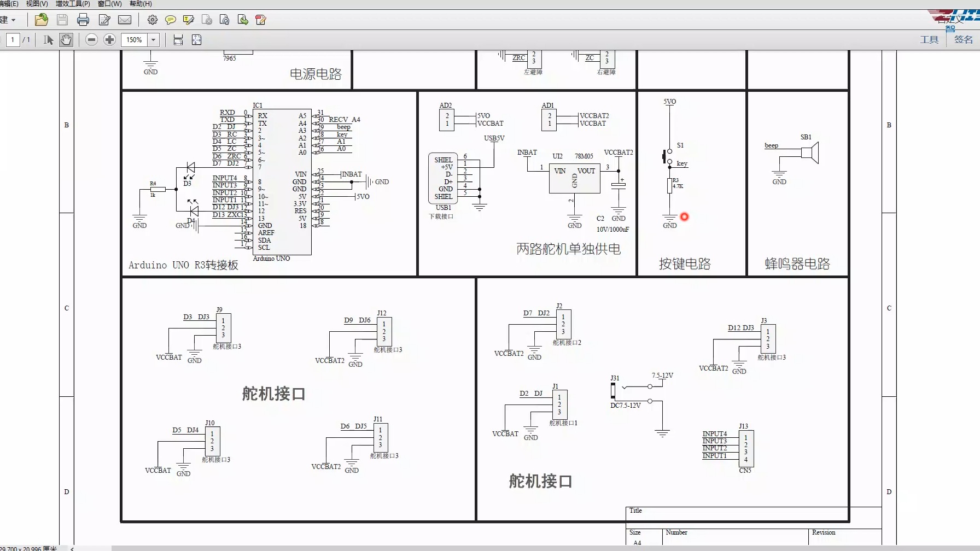Click the J31 DC7.5-12V jack label
980x551 pixels.
tap(626, 406)
